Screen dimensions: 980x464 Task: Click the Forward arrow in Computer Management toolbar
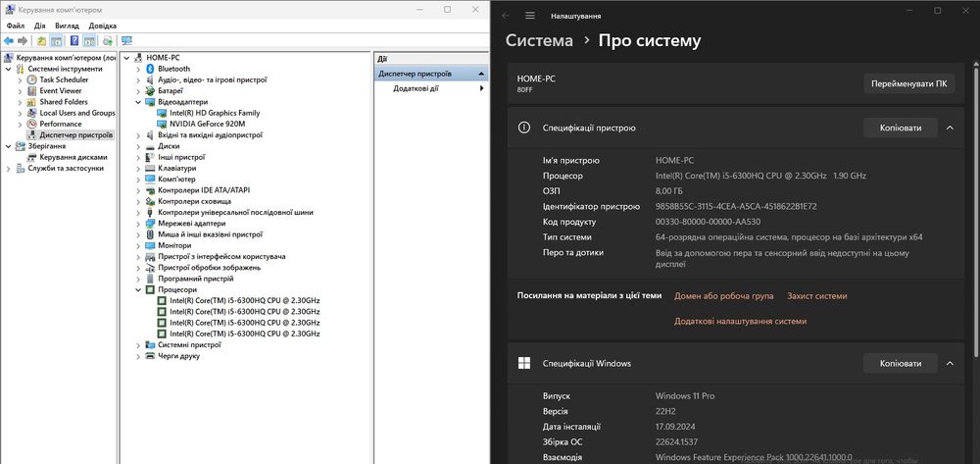coord(23,40)
